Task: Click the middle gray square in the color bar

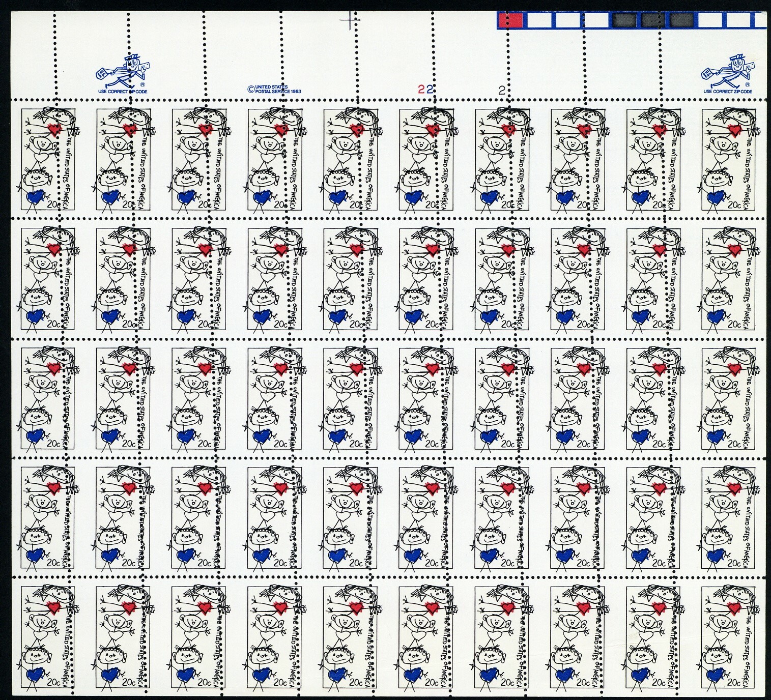Action: pyautogui.click(x=649, y=20)
